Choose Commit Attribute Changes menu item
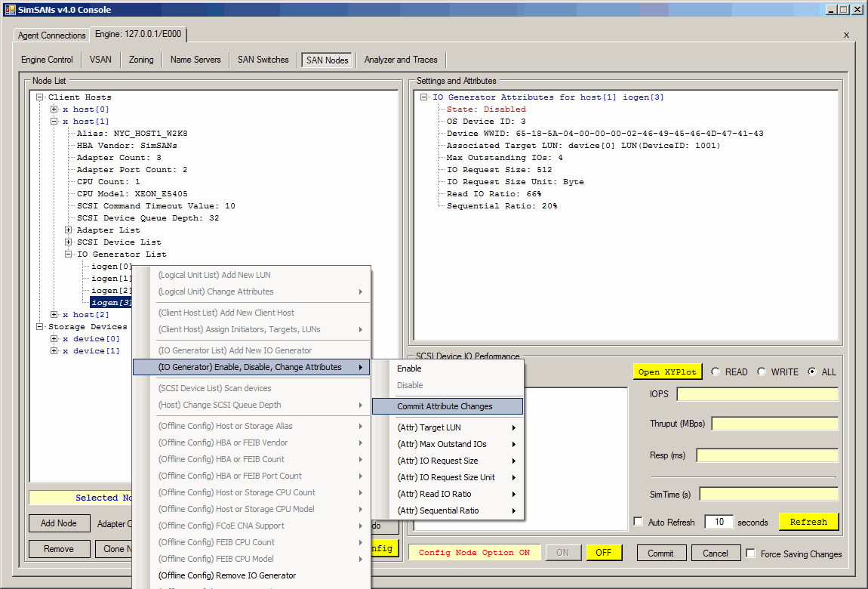Viewport: 868px width, 589px height. click(445, 406)
